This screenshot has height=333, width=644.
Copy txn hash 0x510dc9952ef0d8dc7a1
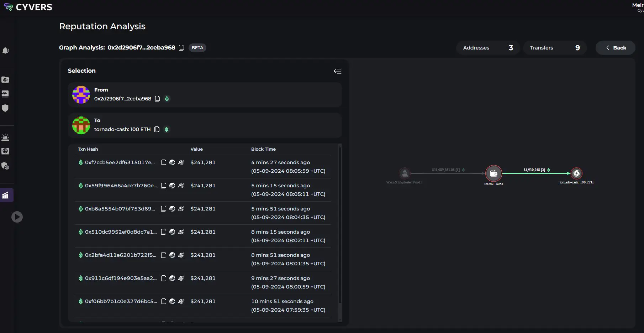click(x=164, y=232)
